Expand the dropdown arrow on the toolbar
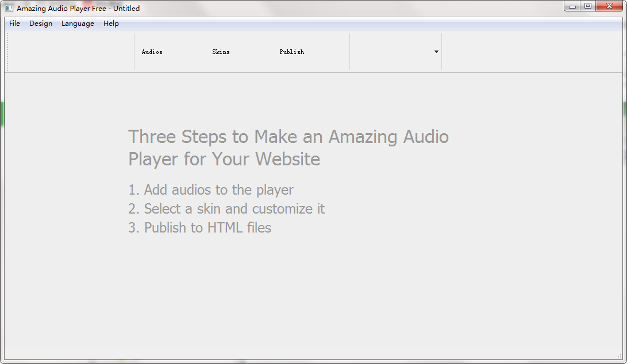 pos(436,52)
